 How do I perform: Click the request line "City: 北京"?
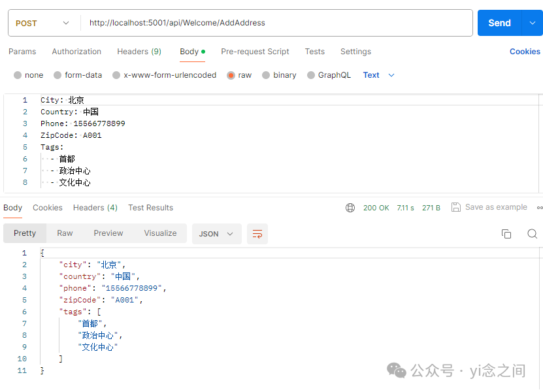(x=62, y=100)
